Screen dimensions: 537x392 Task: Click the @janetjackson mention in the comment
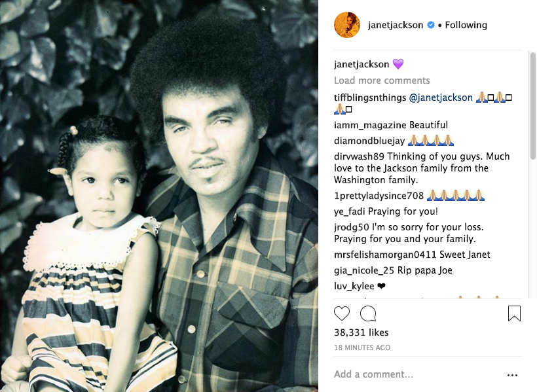[x=441, y=98]
